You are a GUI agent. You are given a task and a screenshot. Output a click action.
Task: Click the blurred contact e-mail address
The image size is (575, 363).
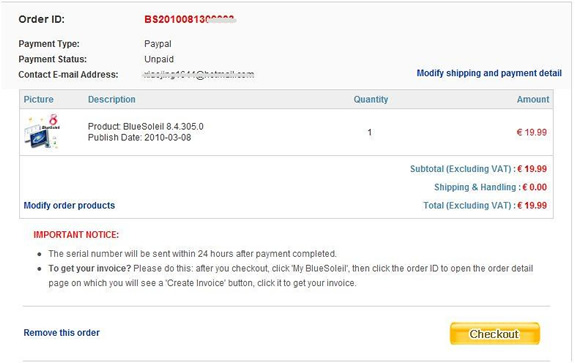tap(198, 74)
